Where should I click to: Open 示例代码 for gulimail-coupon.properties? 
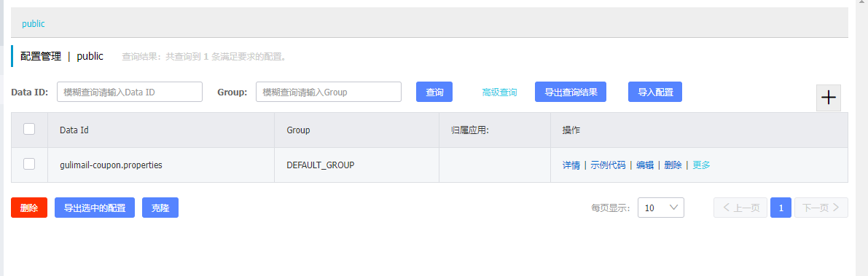[x=608, y=165]
